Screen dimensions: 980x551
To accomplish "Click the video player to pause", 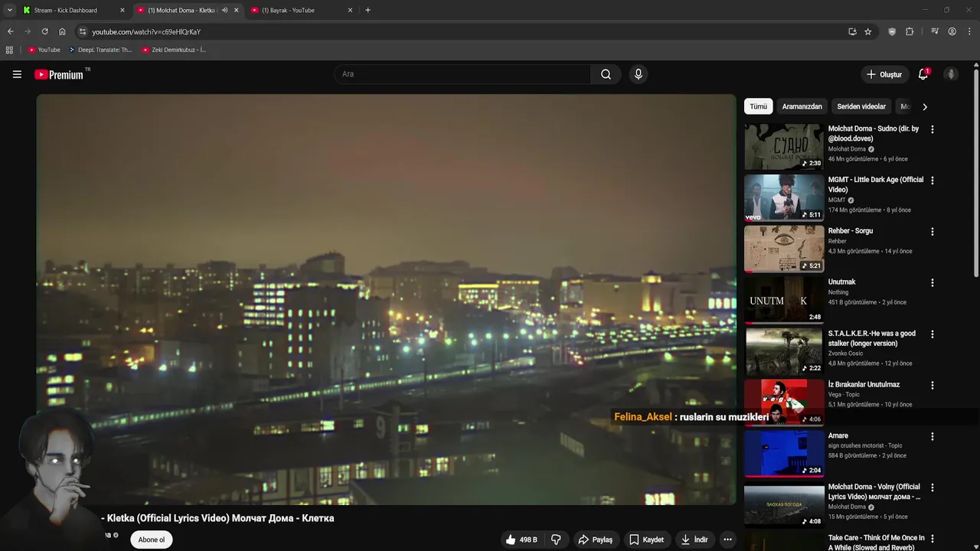I will pyautogui.click(x=386, y=299).
